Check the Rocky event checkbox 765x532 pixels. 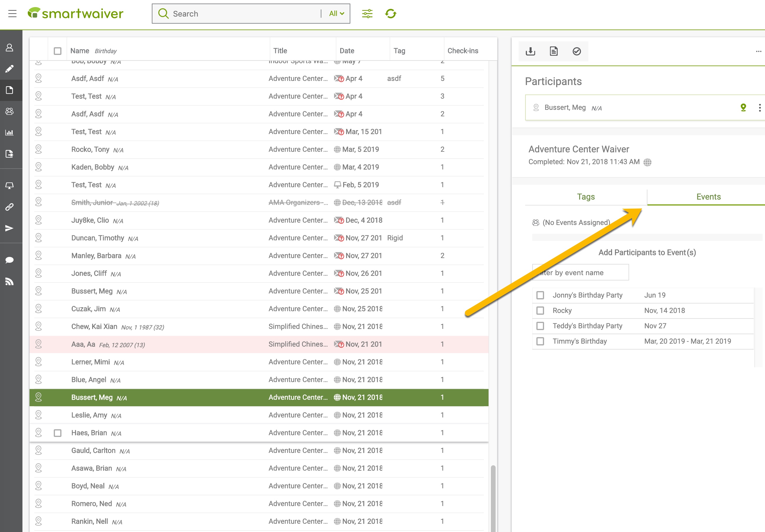click(x=540, y=310)
